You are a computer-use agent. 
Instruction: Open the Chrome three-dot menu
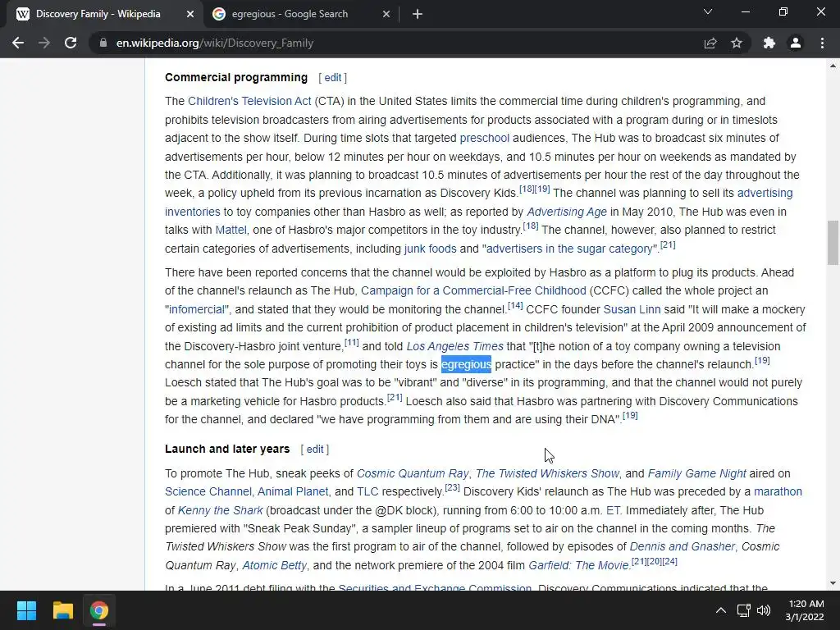(822, 43)
